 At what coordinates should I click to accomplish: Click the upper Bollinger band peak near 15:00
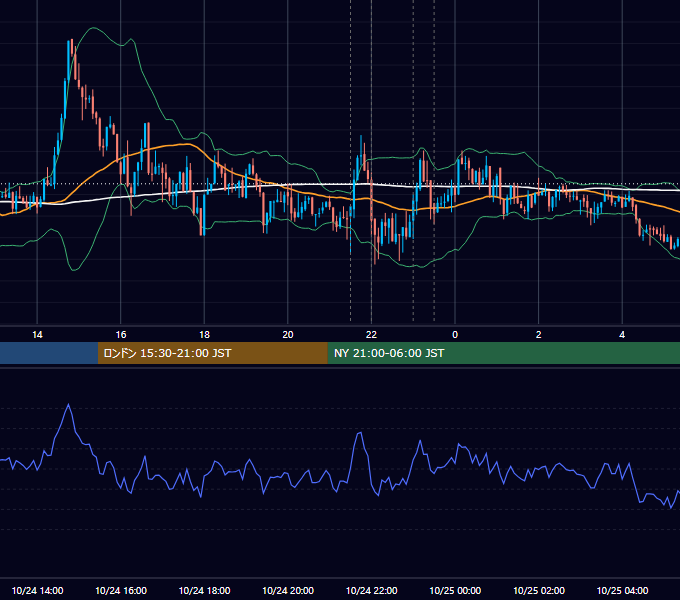93,28
